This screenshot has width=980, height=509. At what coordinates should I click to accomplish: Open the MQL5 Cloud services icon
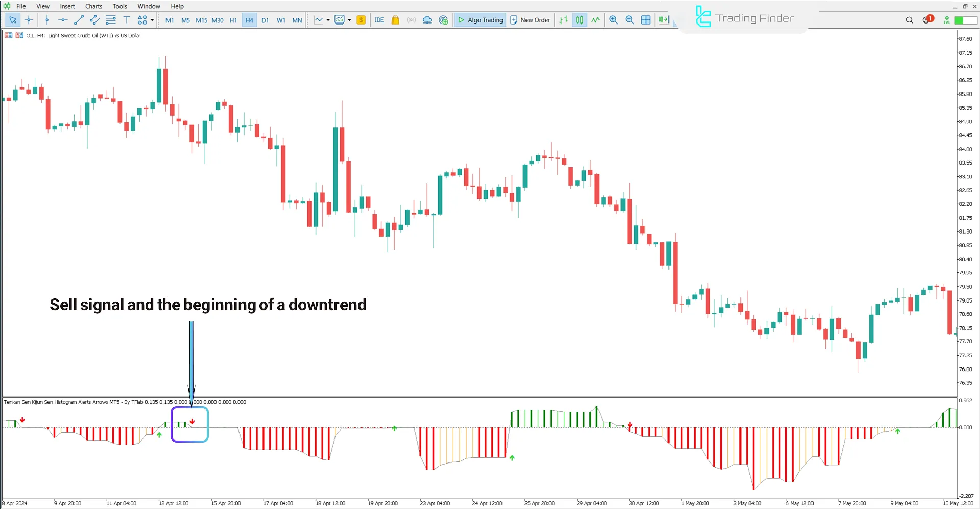(427, 20)
